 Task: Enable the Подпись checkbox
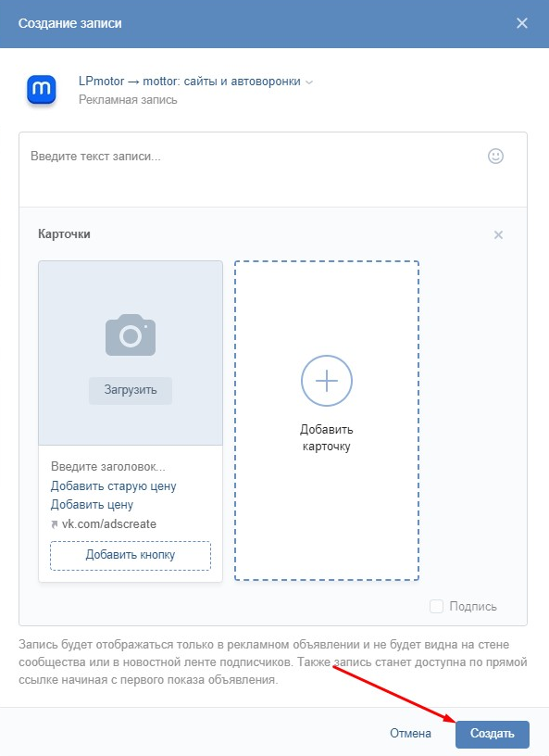point(436,607)
